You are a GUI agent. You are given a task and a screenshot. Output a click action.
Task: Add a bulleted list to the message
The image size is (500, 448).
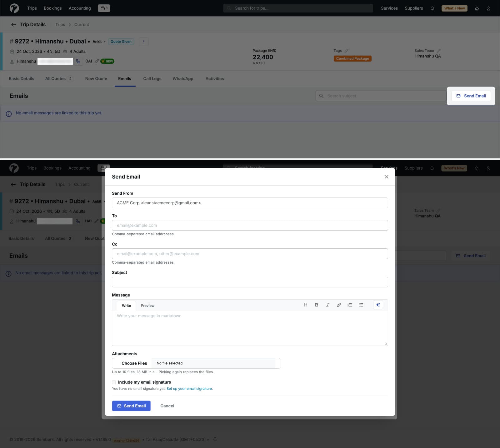pyautogui.click(x=361, y=305)
